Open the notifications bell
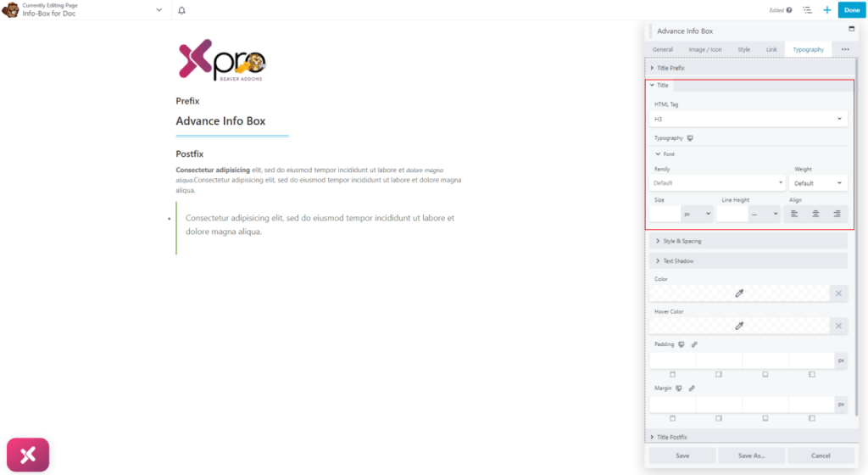Viewport: 868px width, 475px height. tap(181, 10)
